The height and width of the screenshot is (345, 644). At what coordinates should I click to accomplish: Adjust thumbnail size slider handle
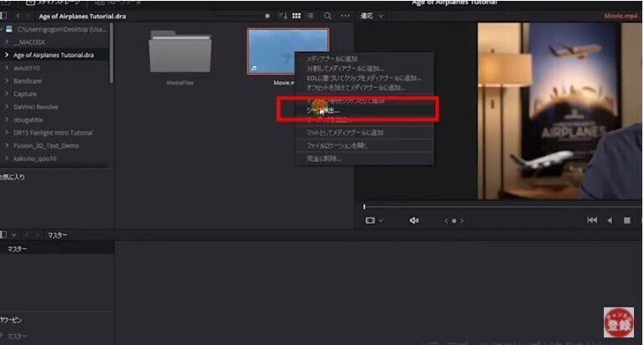[267, 16]
